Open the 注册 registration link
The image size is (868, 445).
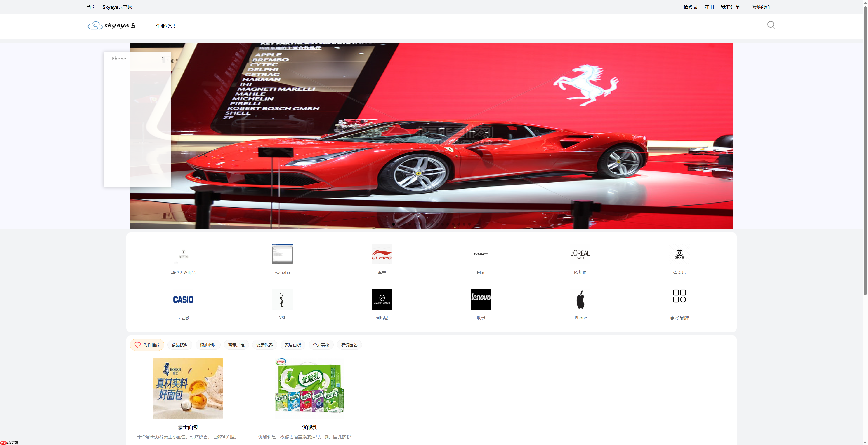pos(709,7)
